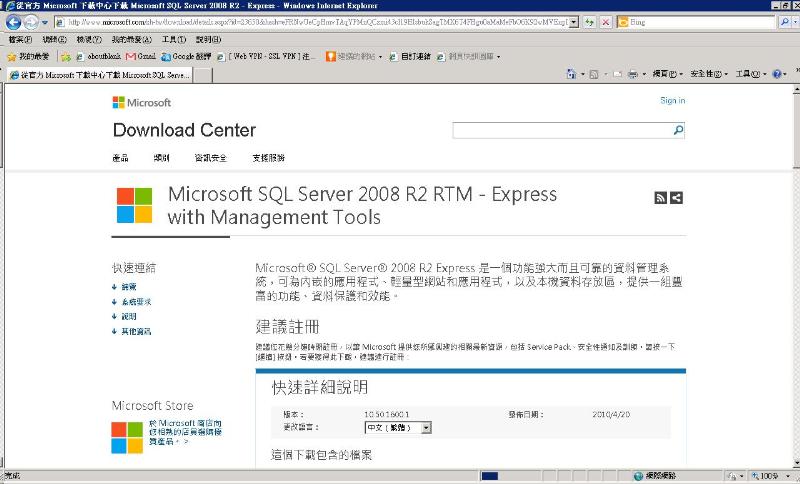Open the Home icon dropdown arrow

pyautogui.click(x=583, y=74)
